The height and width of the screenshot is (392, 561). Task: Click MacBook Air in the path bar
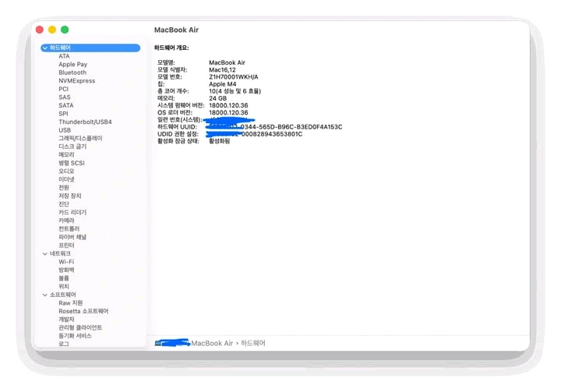[x=212, y=344]
